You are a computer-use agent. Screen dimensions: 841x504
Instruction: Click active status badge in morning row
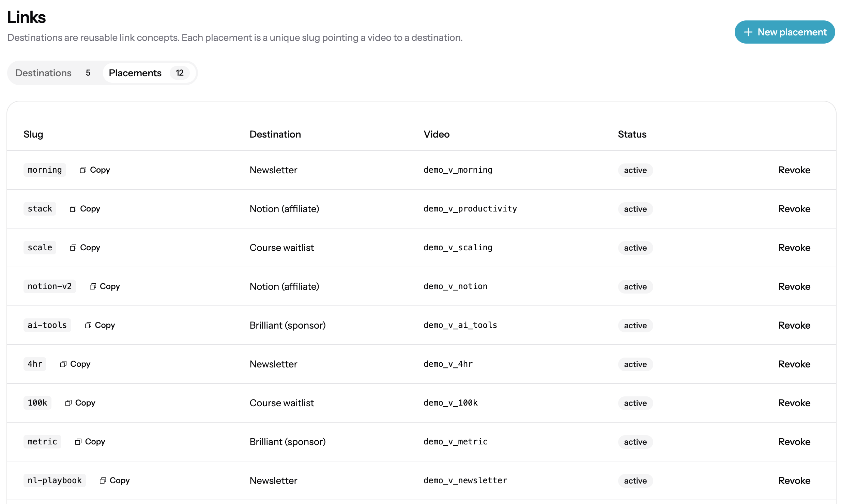tap(635, 170)
